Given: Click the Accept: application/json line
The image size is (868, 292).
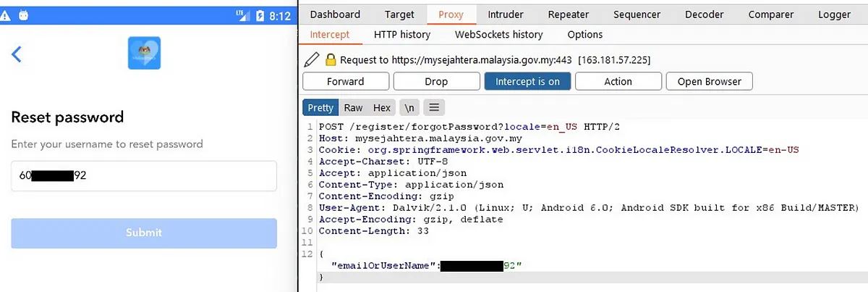Looking at the screenshot, I should click(393, 173).
